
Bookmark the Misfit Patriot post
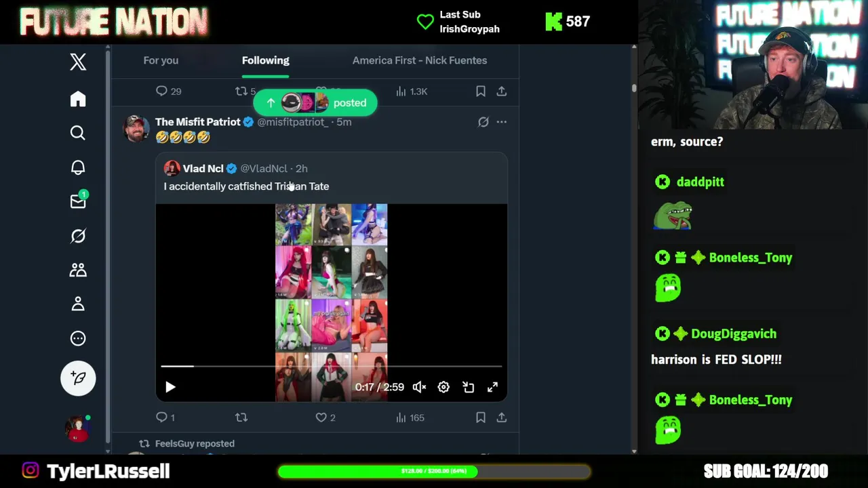coord(480,418)
